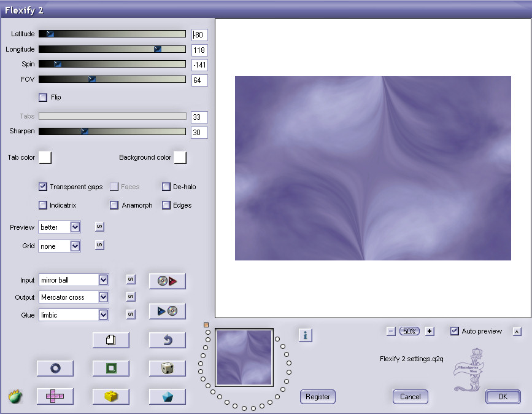This screenshot has height=414, width=532.
Task: Click the Longitude slider handle
Action: tap(158, 49)
